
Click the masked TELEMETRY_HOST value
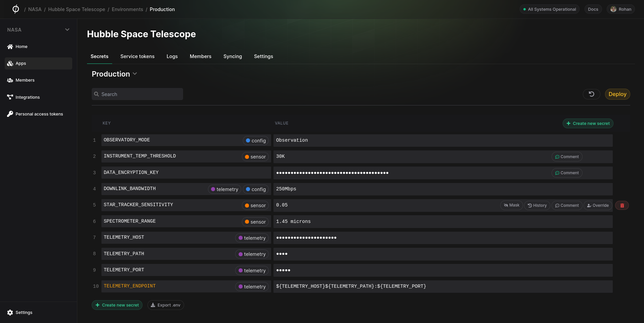[443, 238]
